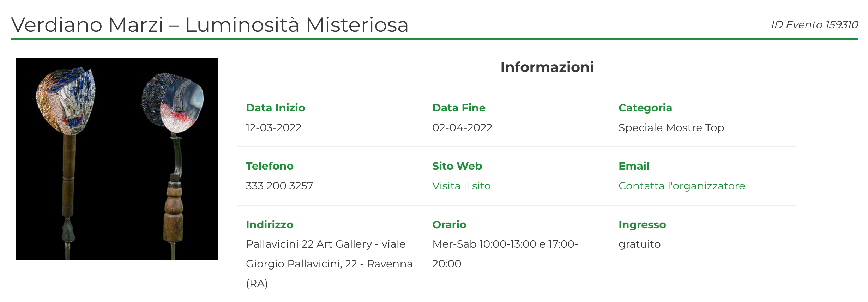Click the event title 'Verdiano Marzi – Luminosità Misteriosa'
Screen dimensions: 868x302
point(210,25)
